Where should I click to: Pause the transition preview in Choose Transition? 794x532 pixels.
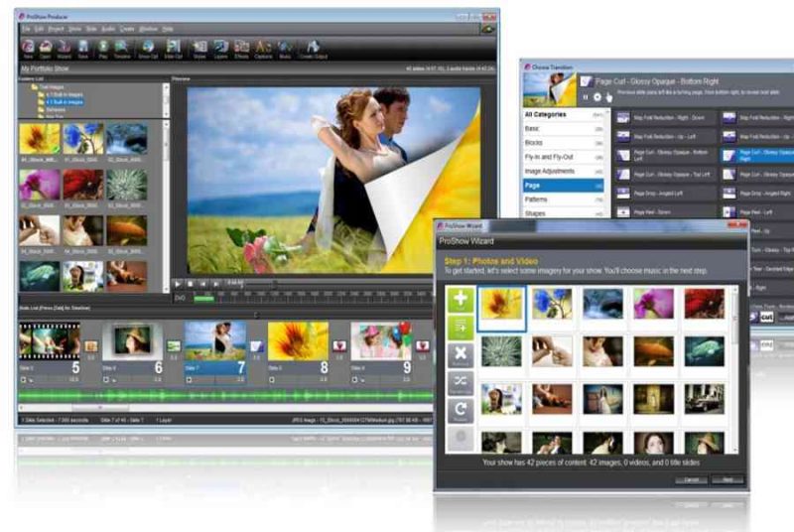(x=586, y=97)
